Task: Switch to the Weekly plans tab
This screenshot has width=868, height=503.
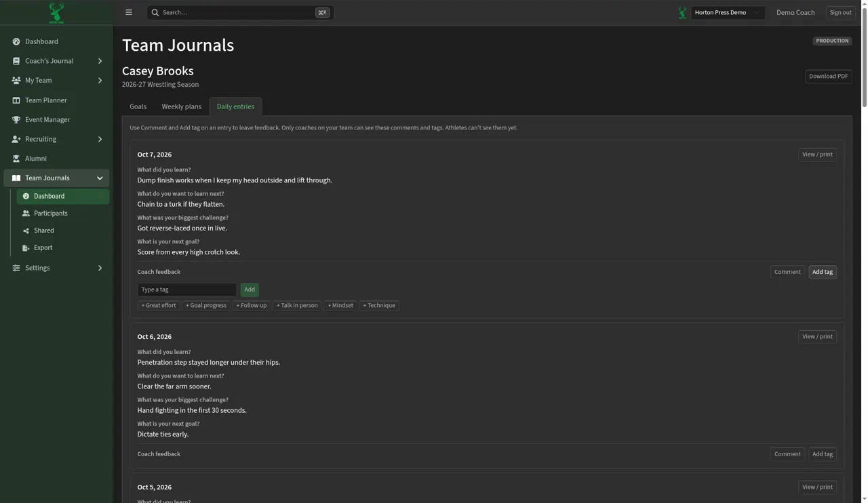Action: point(182,106)
